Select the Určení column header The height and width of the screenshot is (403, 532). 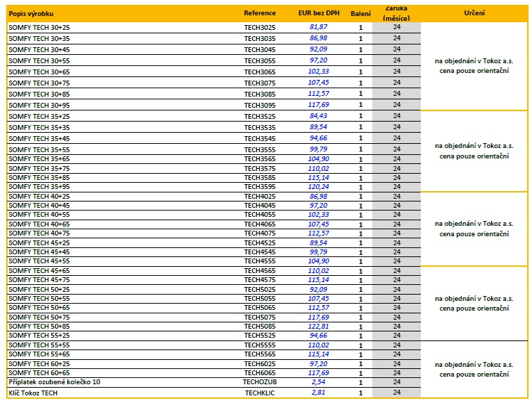point(474,13)
